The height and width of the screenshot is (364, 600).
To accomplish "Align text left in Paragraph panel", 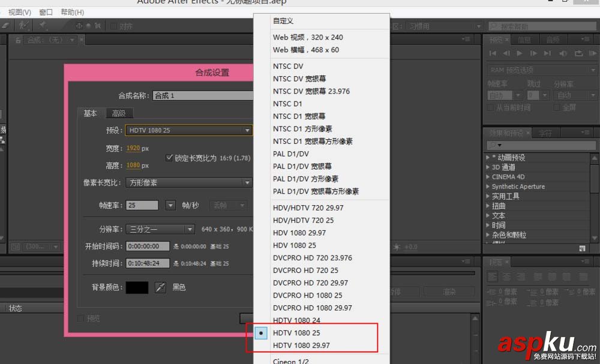I will click(x=493, y=276).
